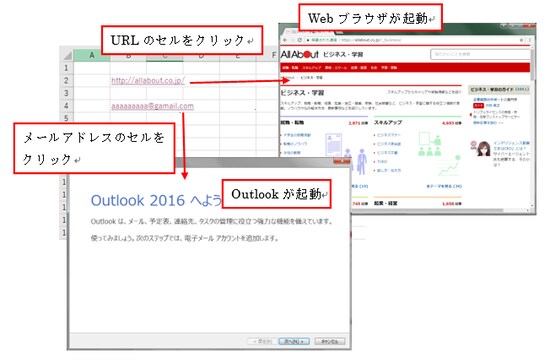Open the http://allabout.co.jp/ hyperlink cell
The width and height of the screenshot is (550, 364).
click(x=148, y=80)
